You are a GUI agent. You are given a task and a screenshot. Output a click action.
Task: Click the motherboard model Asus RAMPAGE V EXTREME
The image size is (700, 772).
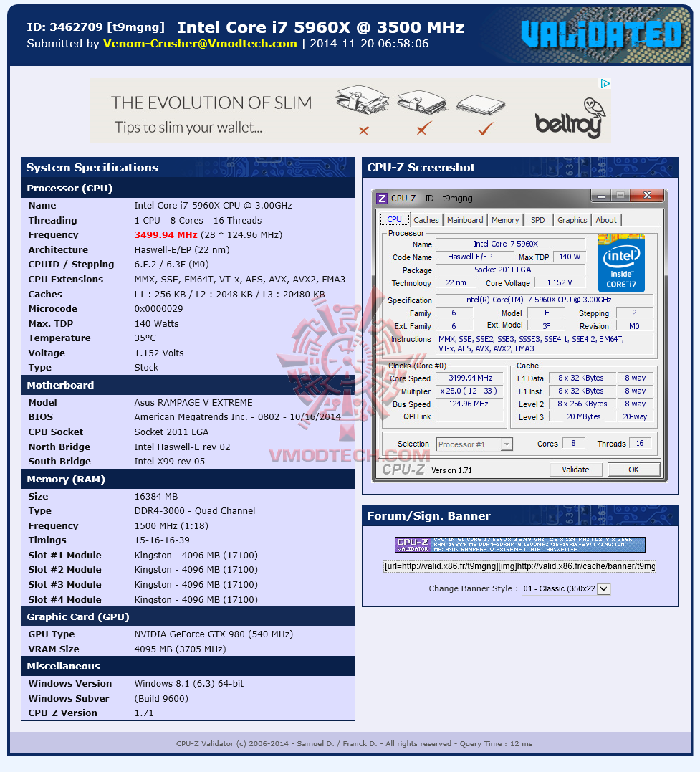193,403
